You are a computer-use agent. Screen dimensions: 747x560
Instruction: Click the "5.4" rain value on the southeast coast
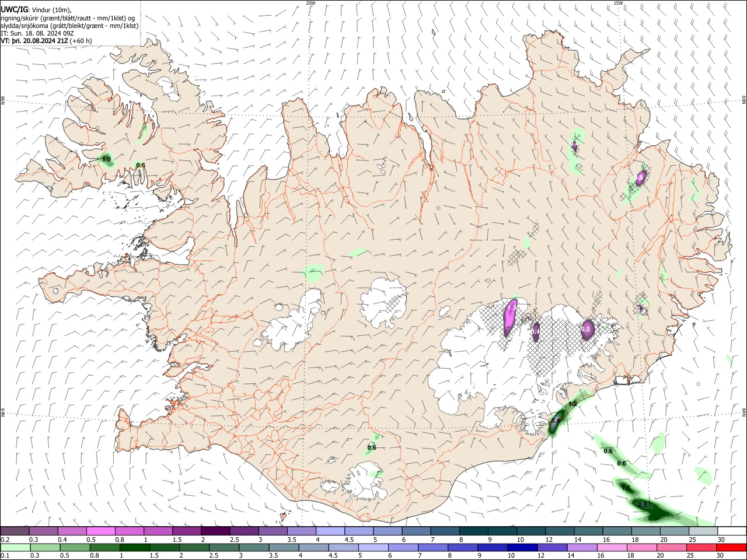click(555, 421)
